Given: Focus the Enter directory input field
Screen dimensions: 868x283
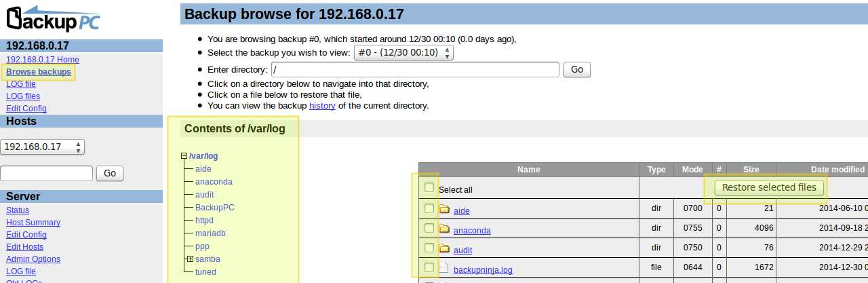Looking at the screenshot, I should pos(415,69).
